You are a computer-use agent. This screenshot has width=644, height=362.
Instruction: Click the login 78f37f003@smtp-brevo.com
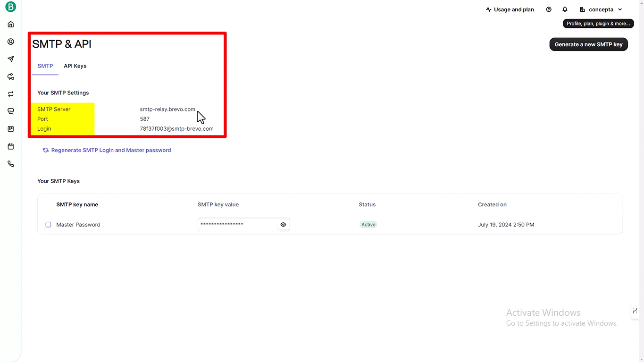[x=176, y=128]
